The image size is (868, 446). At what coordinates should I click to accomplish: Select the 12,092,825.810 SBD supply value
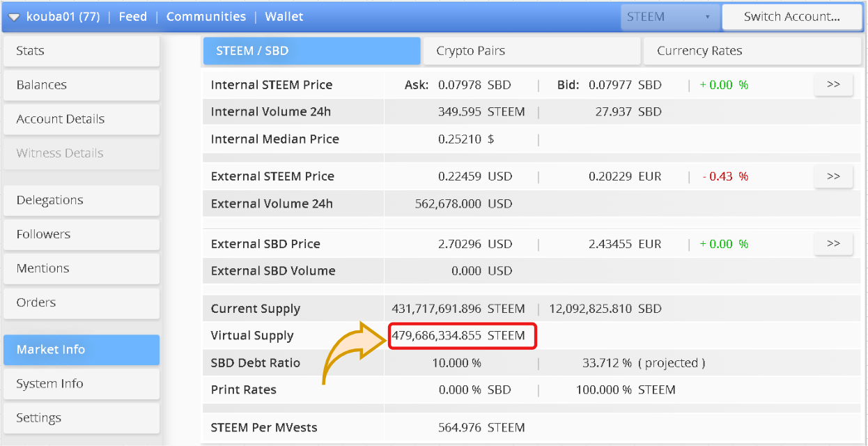[605, 309]
